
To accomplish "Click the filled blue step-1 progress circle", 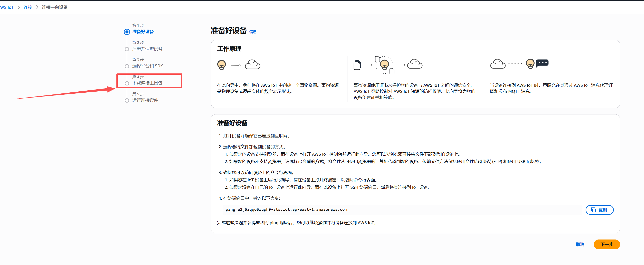I will (127, 32).
